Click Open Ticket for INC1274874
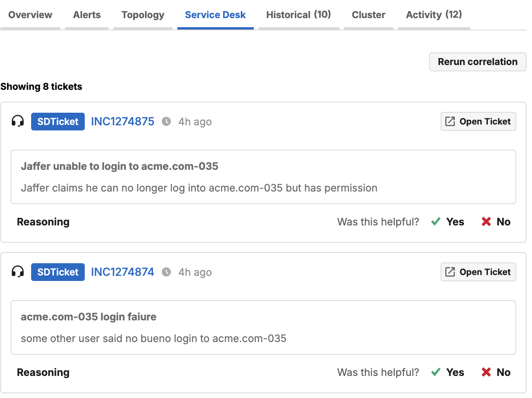The height and width of the screenshot is (398, 532). pyautogui.click(x=478, y=272)
